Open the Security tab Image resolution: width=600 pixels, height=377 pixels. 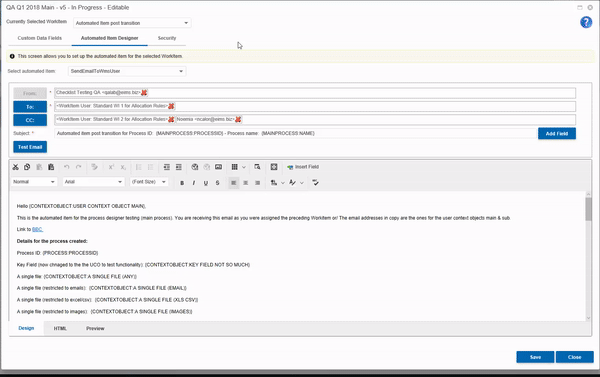(167, 38)
